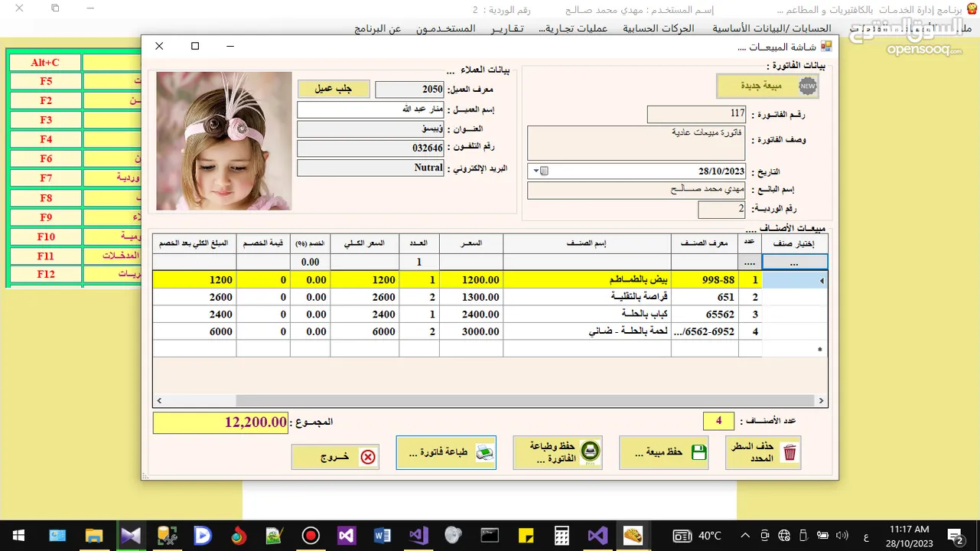Click the discount percent input showing 0.00
Screen dimensions: 980x551
click(311, 262)
